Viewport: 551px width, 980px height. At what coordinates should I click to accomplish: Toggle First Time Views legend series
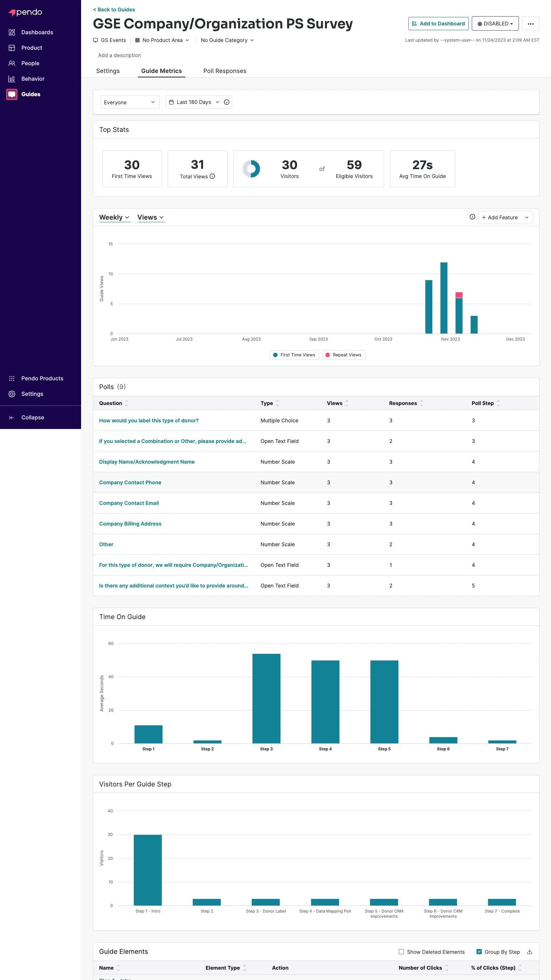point(294,355)
